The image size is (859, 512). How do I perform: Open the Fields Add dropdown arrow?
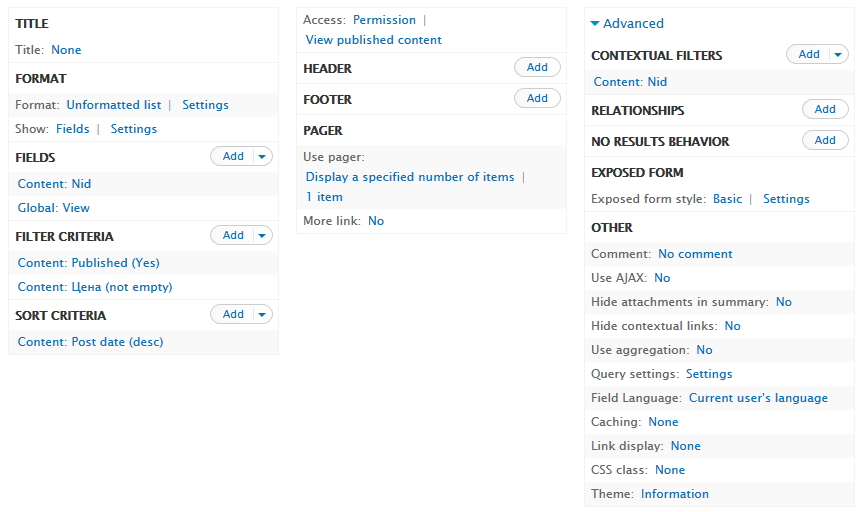[x=262, y=157]
